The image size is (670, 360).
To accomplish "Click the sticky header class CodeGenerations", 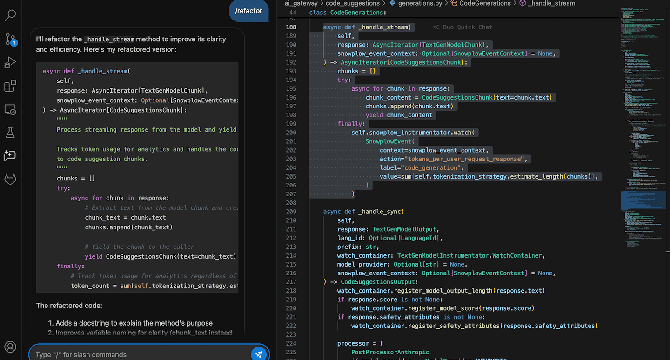I will pos(347,13).
